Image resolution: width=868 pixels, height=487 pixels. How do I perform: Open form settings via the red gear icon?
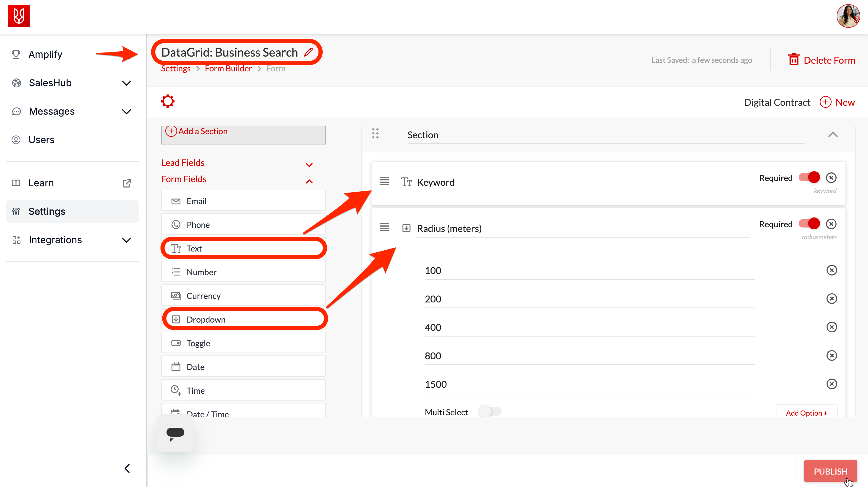click(167, 101)
